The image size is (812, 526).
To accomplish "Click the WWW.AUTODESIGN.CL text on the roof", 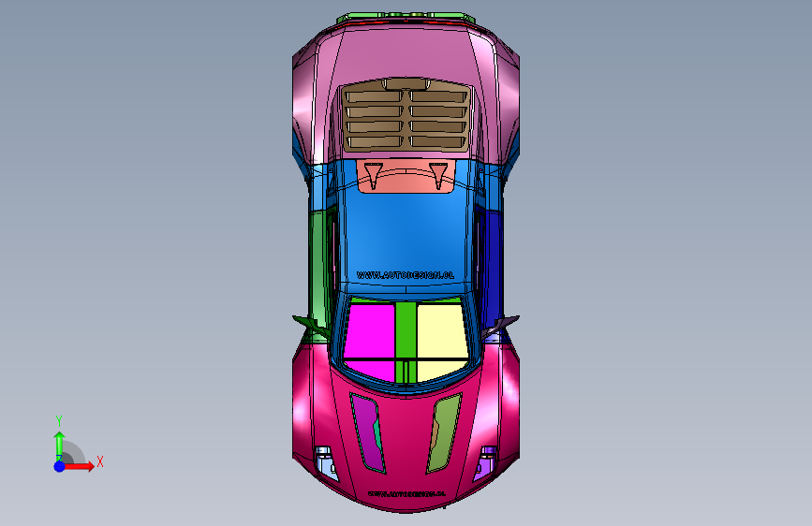I will (406, 275).
